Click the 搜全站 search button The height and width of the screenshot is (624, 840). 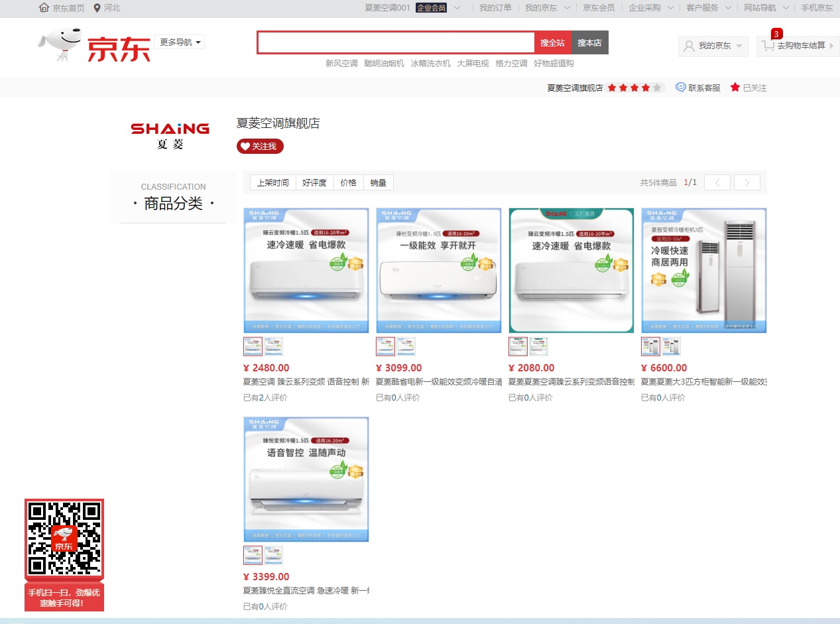click(x=552, y=42)
